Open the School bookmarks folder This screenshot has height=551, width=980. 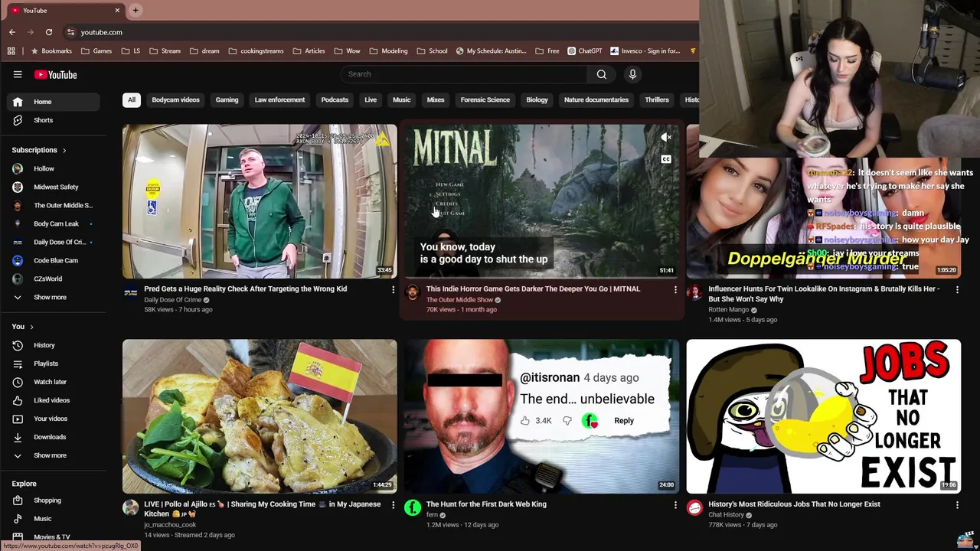pyautogui.click(x=432, y=51)
